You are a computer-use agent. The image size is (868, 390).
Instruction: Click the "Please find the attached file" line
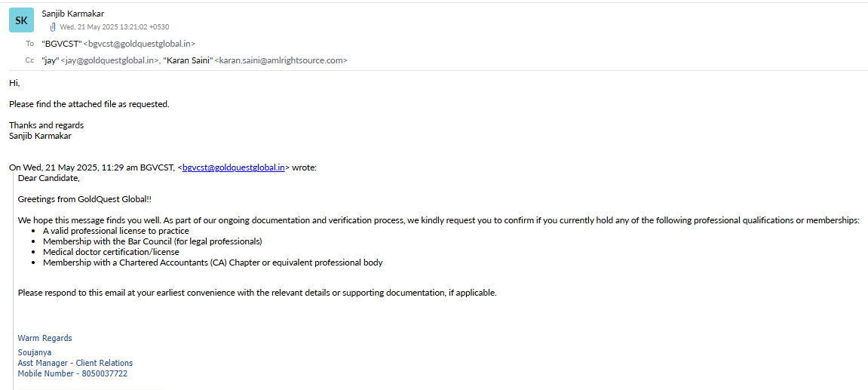89,104
